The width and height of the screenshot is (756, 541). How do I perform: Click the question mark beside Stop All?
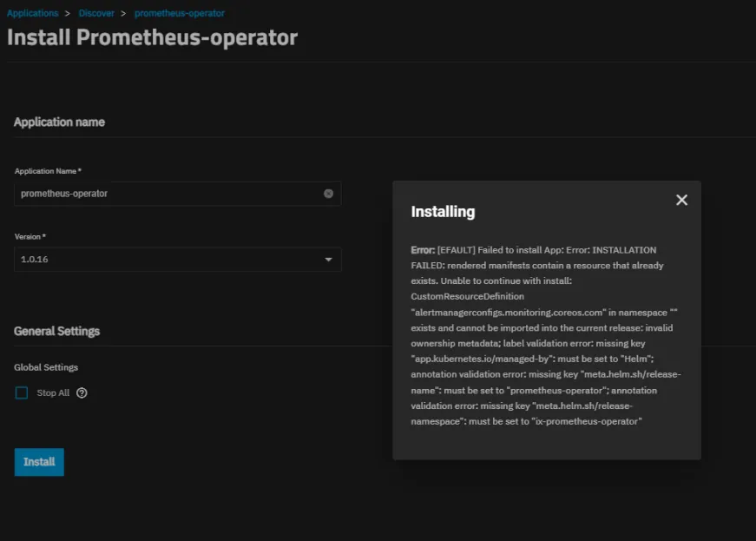(81, 393)
